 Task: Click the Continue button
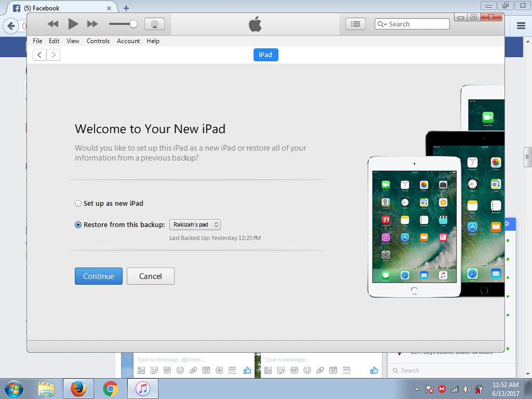click(98, 276)
